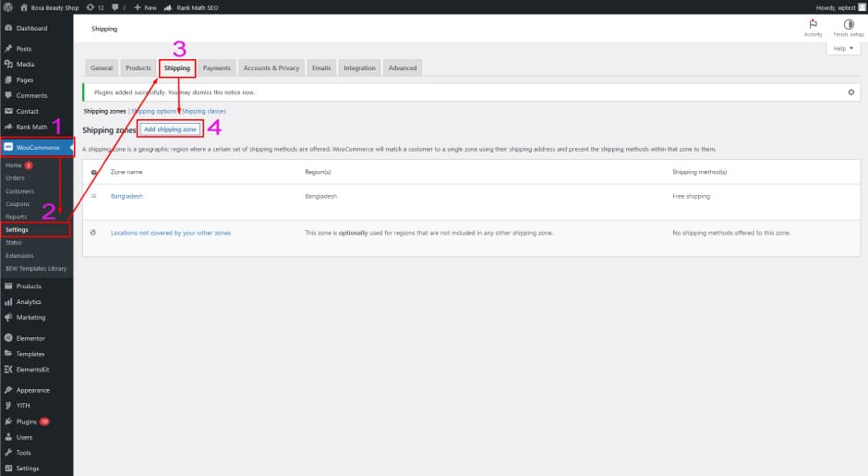Open the Howdy, wptest account menu
Viewport: 868px width, 476px height.
(x=840, y=7)
